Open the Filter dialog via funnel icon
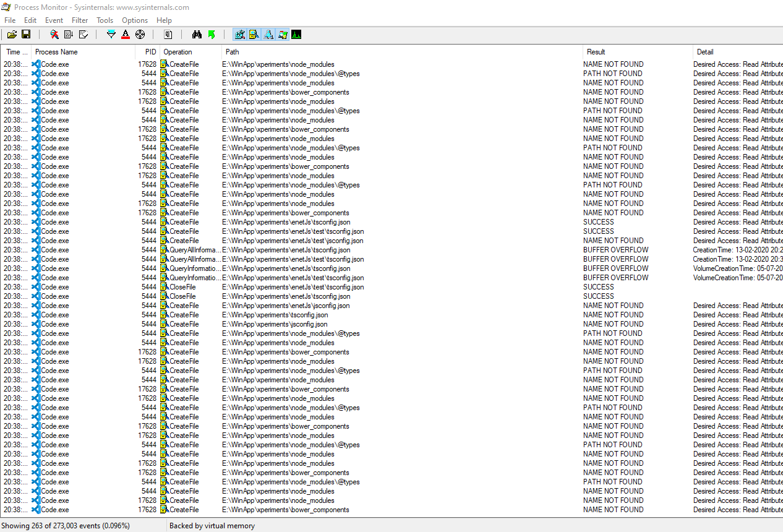The width and height of the screenshot is (783, 532). click(111, 34)
